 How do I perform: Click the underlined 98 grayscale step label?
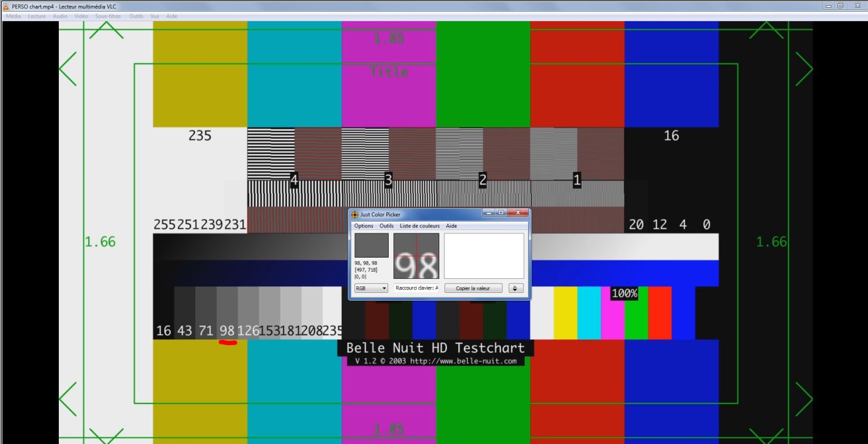[227, 331]
